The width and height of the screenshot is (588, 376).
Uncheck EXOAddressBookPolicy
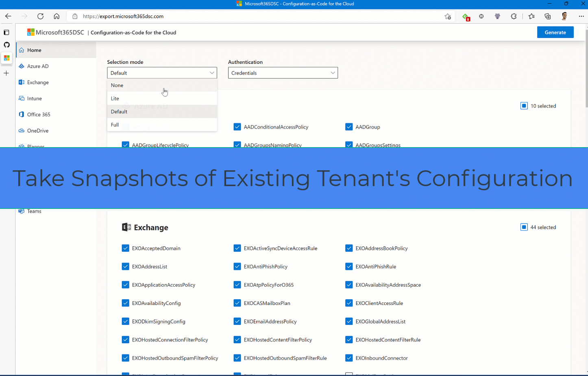(x=349, y=248)
